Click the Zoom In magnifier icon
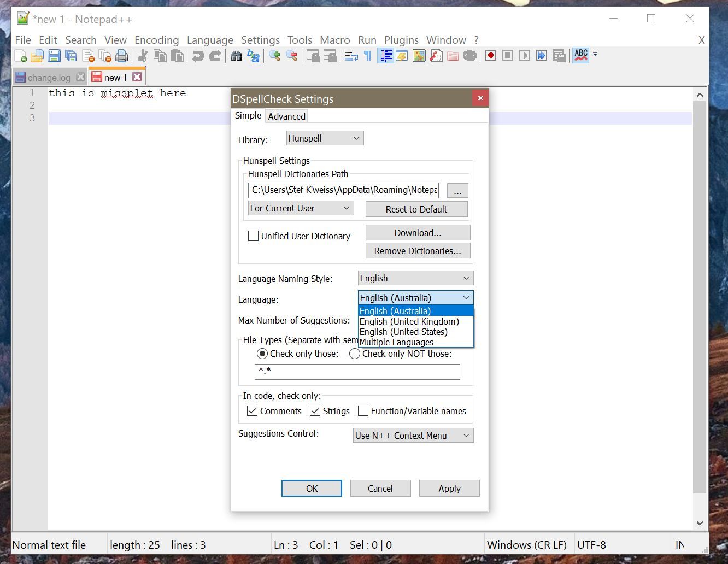The image size is (728, 564). 274,56
